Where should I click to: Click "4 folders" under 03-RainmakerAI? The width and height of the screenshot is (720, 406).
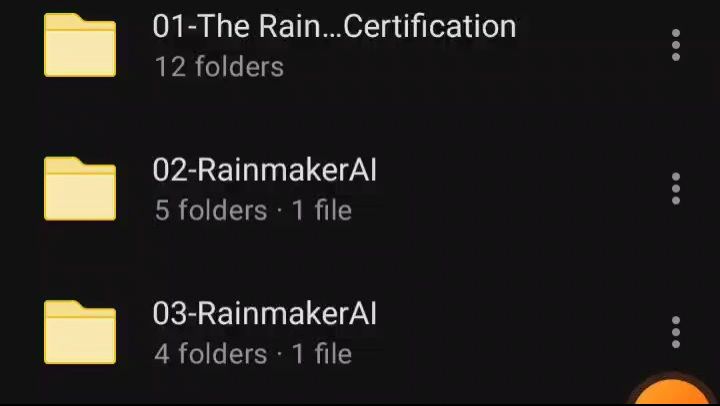click(211, 354)
